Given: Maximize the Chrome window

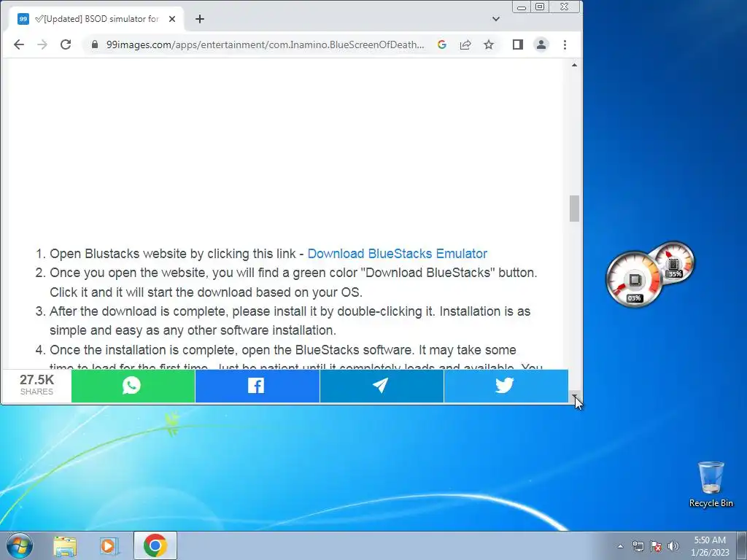Looking at the screenshot, I should click(540, 7).
